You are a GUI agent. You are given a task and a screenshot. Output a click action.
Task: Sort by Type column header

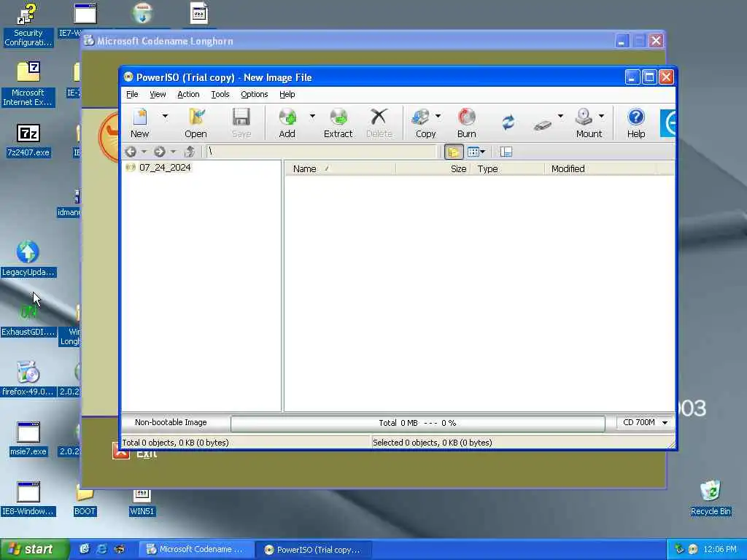[x=507, y=168]
